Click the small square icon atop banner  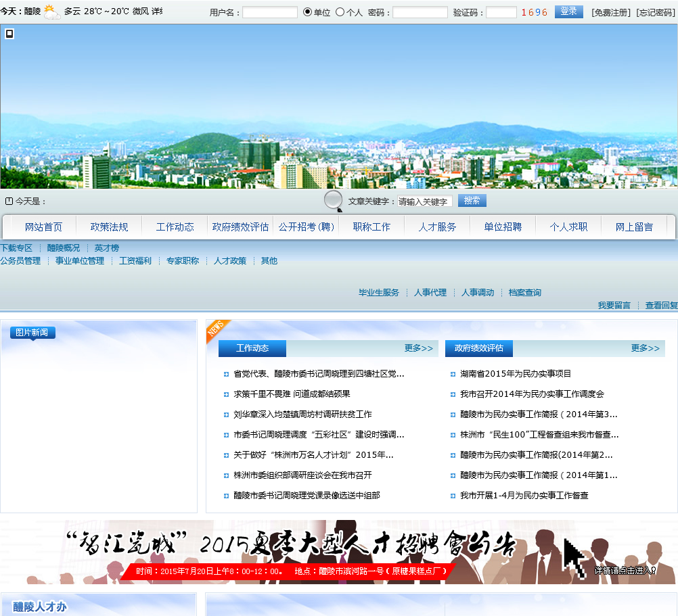[9, 33]
